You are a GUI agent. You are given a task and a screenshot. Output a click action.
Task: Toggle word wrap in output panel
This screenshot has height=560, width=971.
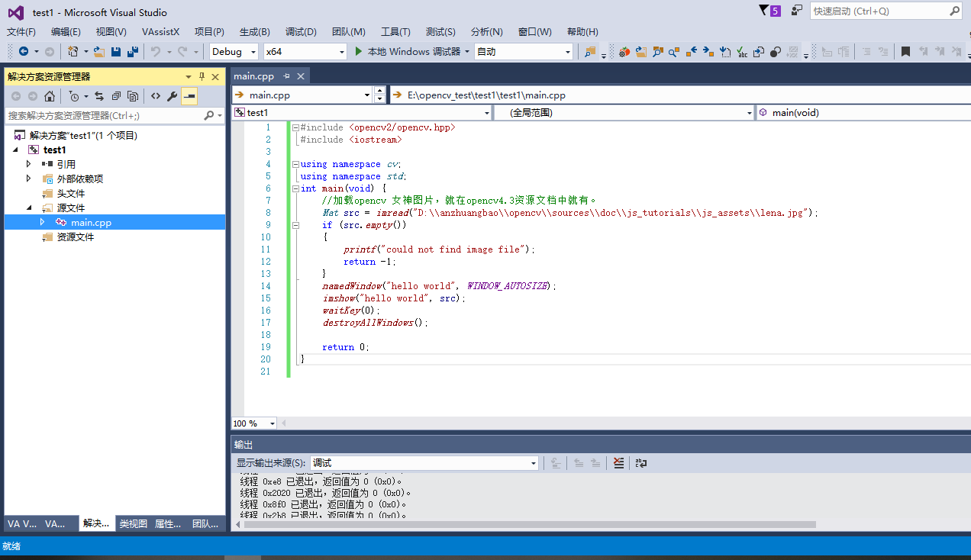641,462
